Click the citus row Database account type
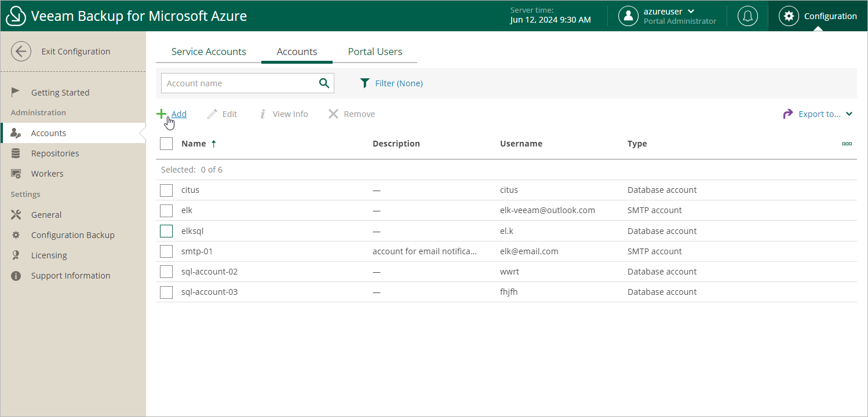Image resolution: width=868 pixels, height=417 pixels. point(662,190)
